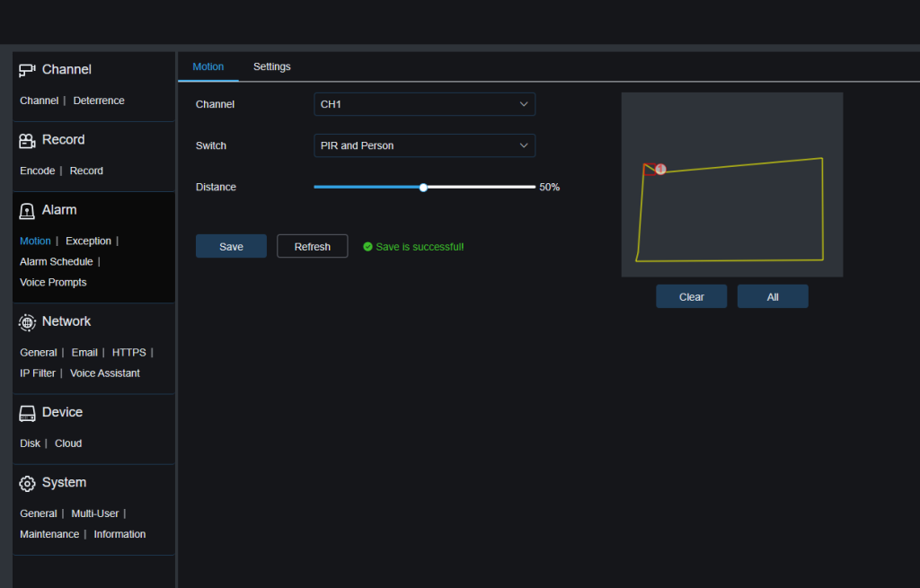The width and height of the screenshot is (920, 588).
Task: Select the Motion tab
Action: [x=208, y=66]
